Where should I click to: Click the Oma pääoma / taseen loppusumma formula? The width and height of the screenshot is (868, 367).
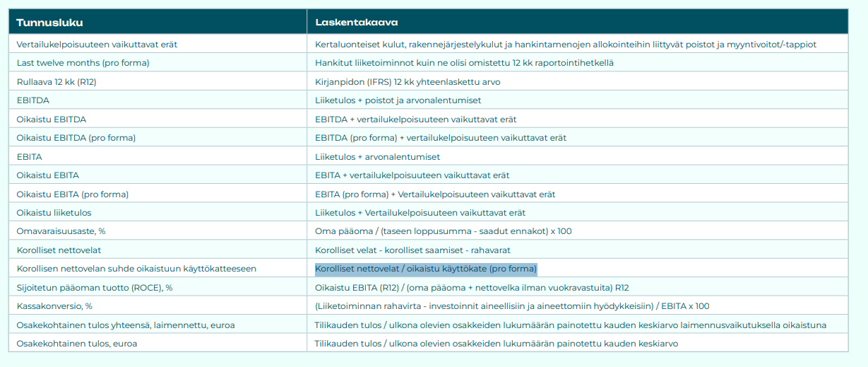443,231
